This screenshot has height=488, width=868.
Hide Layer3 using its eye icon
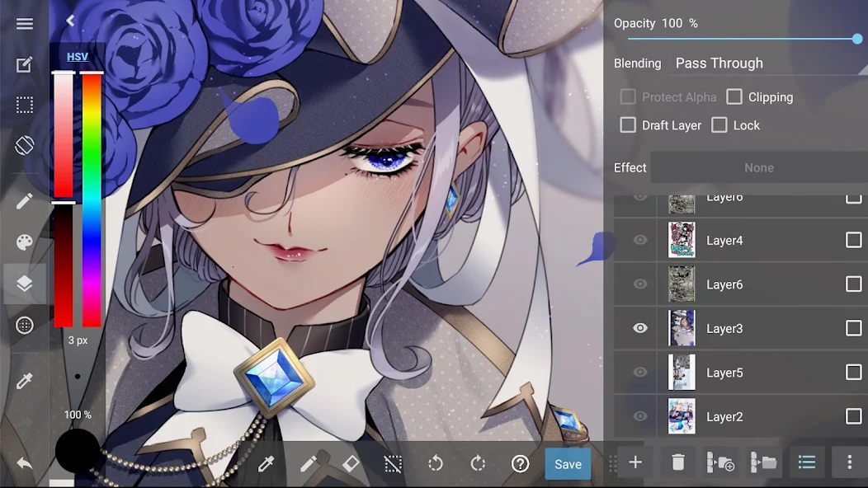click(x=639, y=328)
